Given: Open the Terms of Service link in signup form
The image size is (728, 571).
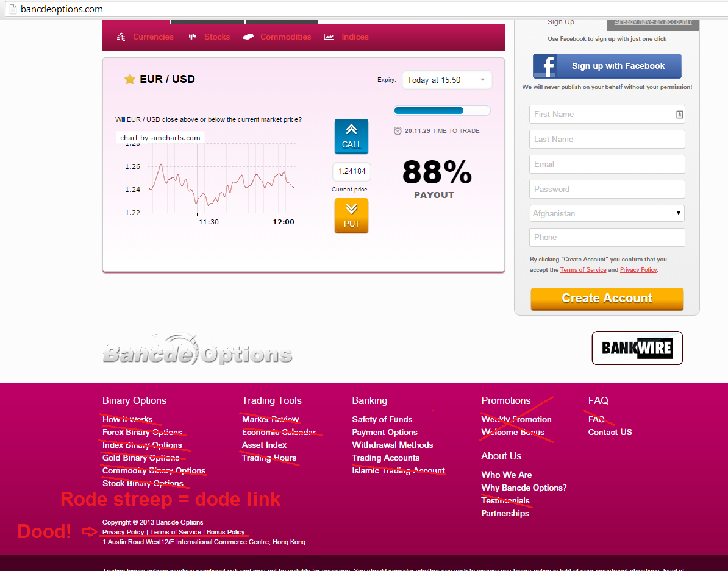Looking at the screenshot, I should pyautogui.click(x=583, y=270).
